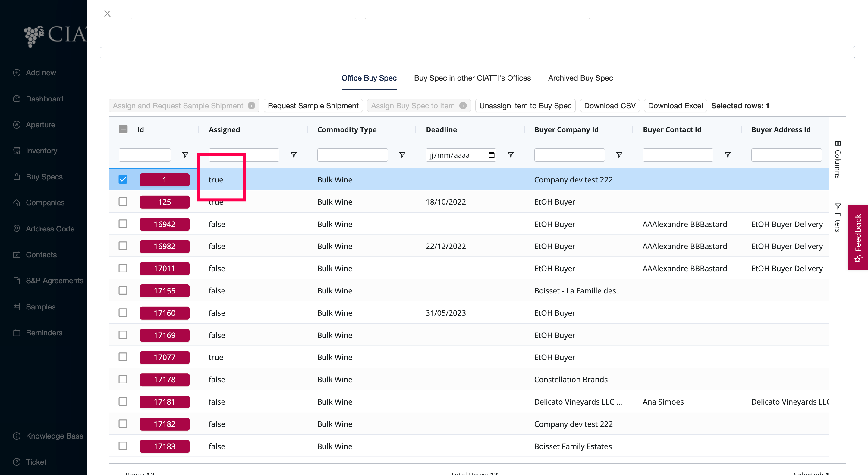The height and width of the screenshot is (475, 868).
Task: Open the Columns side panel
Action: click(838, 160)
